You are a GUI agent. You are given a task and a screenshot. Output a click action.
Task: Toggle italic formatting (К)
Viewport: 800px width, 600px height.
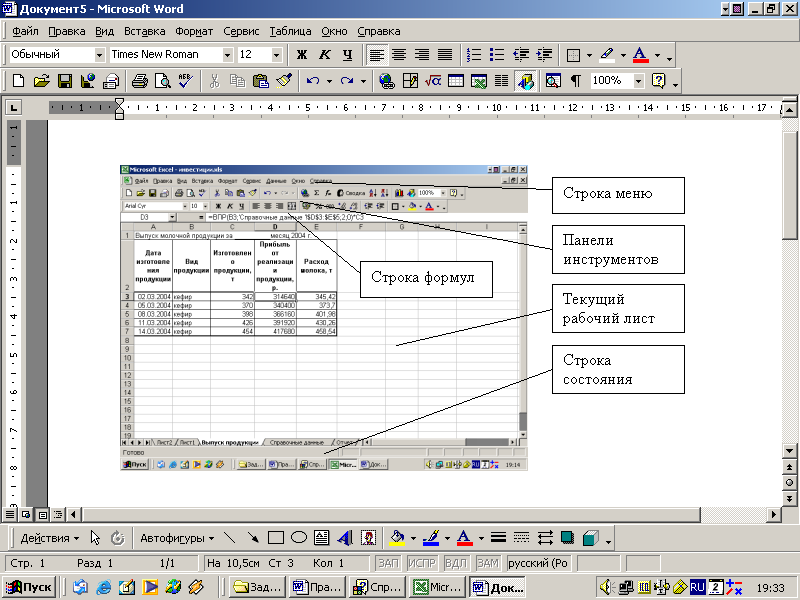coord(324,54)
